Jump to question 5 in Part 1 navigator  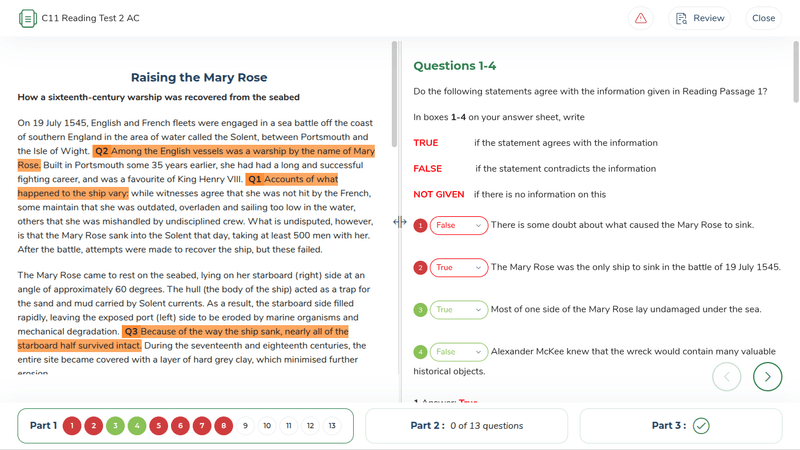(159, 426)
